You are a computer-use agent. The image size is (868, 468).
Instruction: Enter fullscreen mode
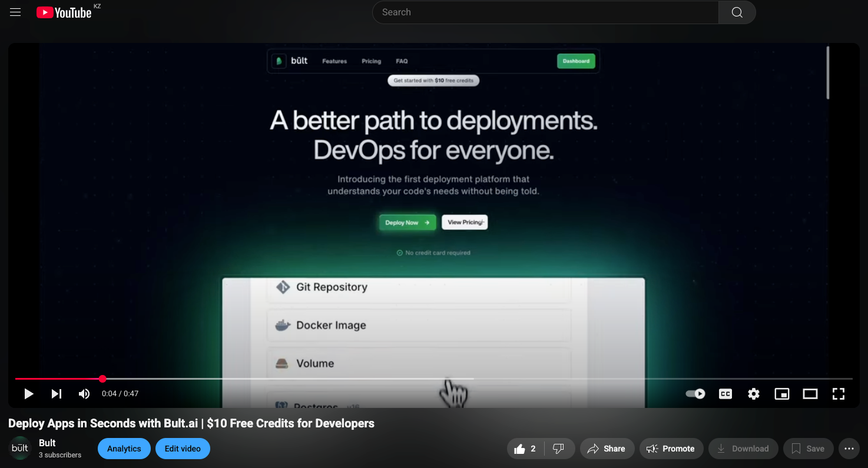(838, 394)
